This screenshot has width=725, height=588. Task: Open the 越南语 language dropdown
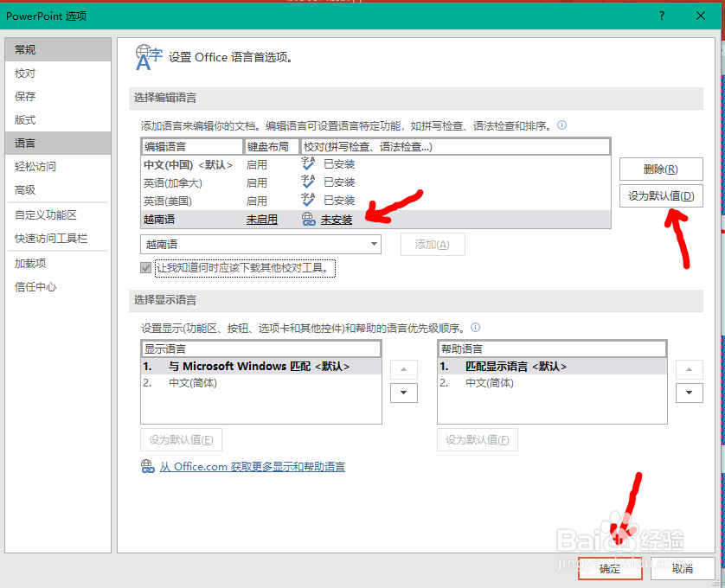(374, 244)
